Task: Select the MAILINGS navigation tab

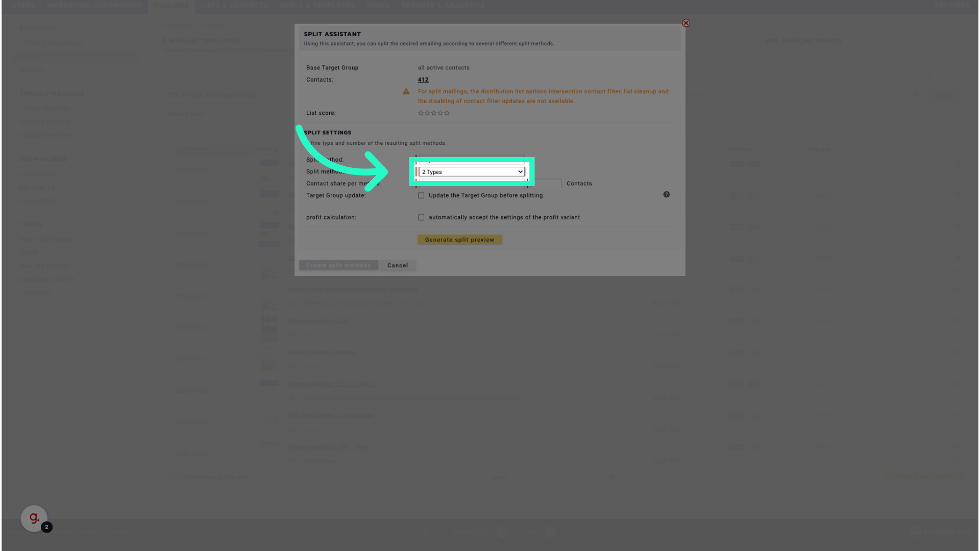Action: tap(171, 5)
